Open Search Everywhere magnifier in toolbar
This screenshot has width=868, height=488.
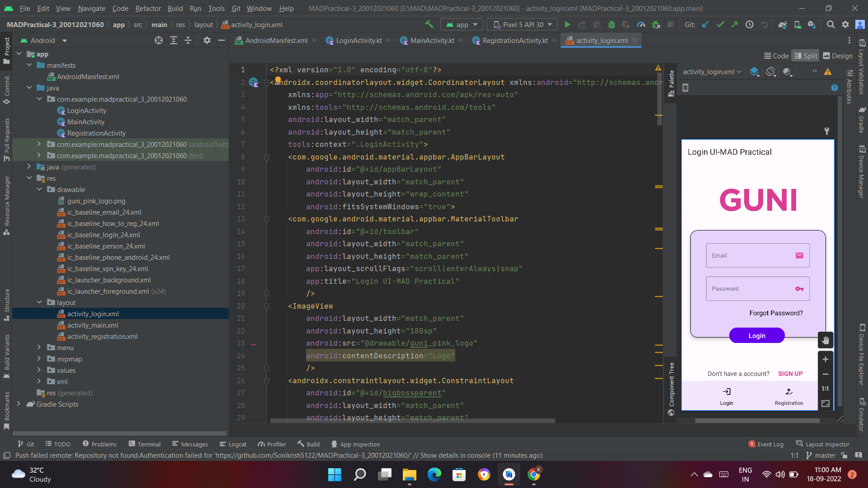click(830, 25)
